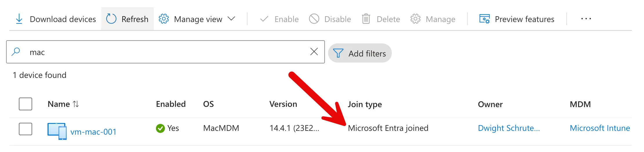Click the Yes enabled value
The width and height of the screenshot is (644, 152).
click(173, 128)
